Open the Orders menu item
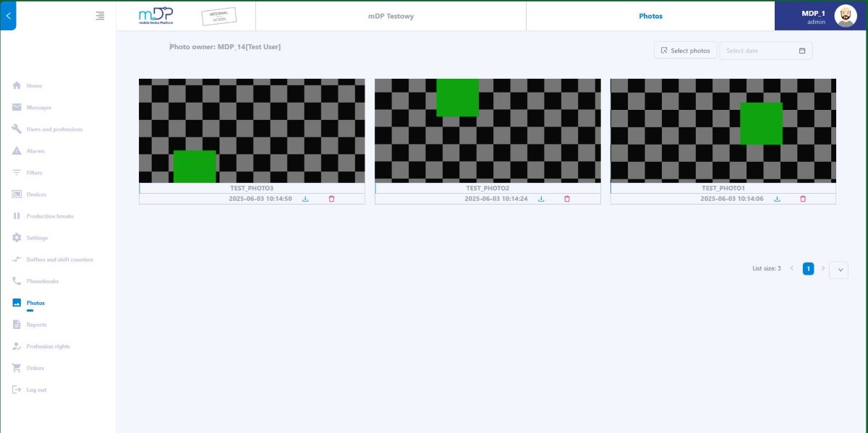The width and height of the screenshot is (868, 433). tap(35, 368)
